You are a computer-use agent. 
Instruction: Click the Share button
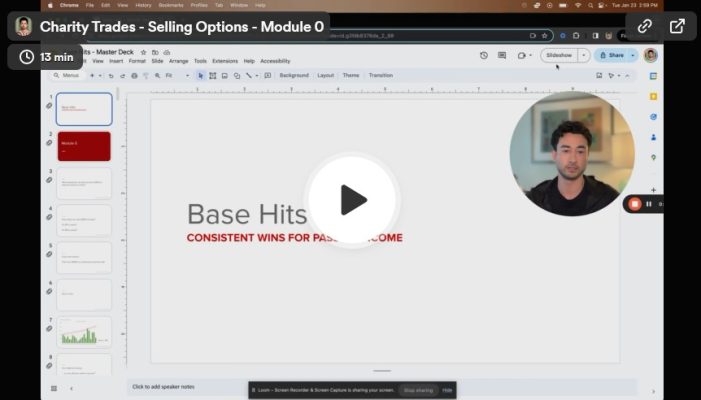(x=612, y=55)
